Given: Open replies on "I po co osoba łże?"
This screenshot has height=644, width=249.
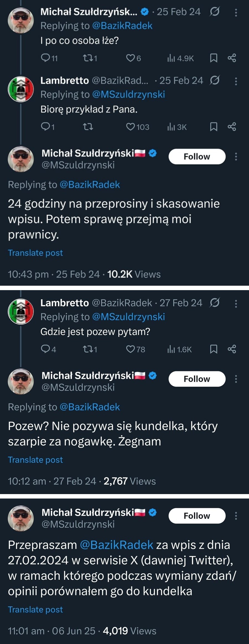Looking at the screenshot, I should coord(45,58).
